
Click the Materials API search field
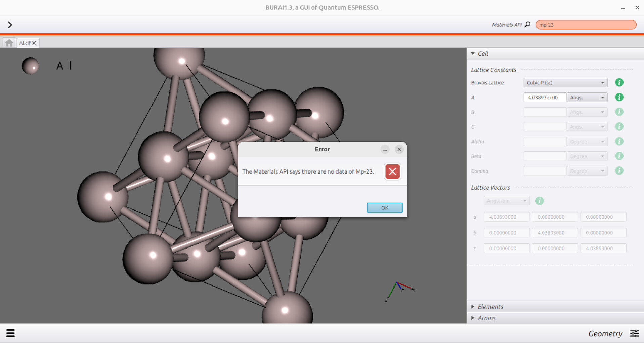tap(586, 25)
